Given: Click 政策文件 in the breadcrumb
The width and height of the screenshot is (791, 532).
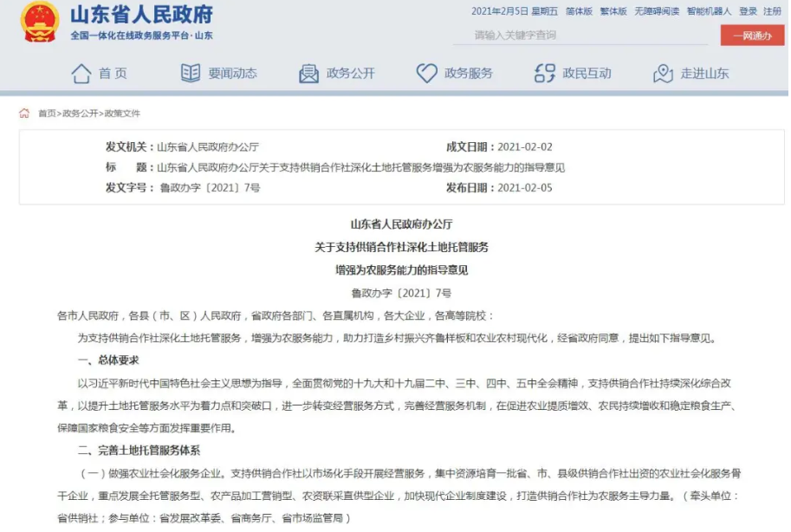Looking at the screenshot, I should click(x=121, y=114).
